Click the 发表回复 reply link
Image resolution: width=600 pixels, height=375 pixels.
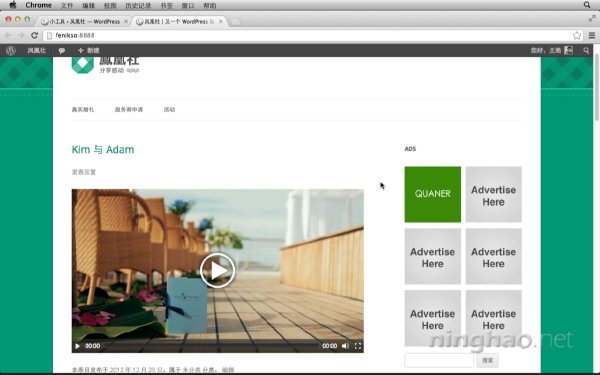click(83, 172)
